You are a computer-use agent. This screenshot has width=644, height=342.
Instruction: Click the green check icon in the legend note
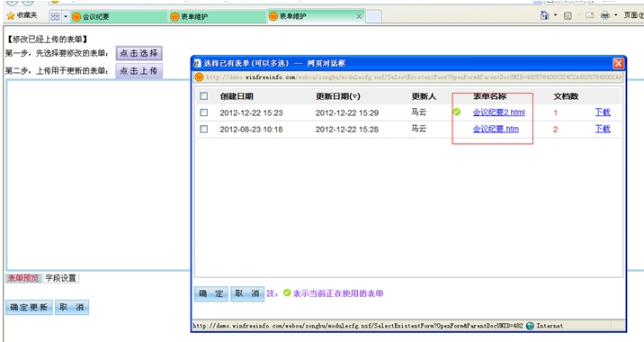(x=287, y=292)
